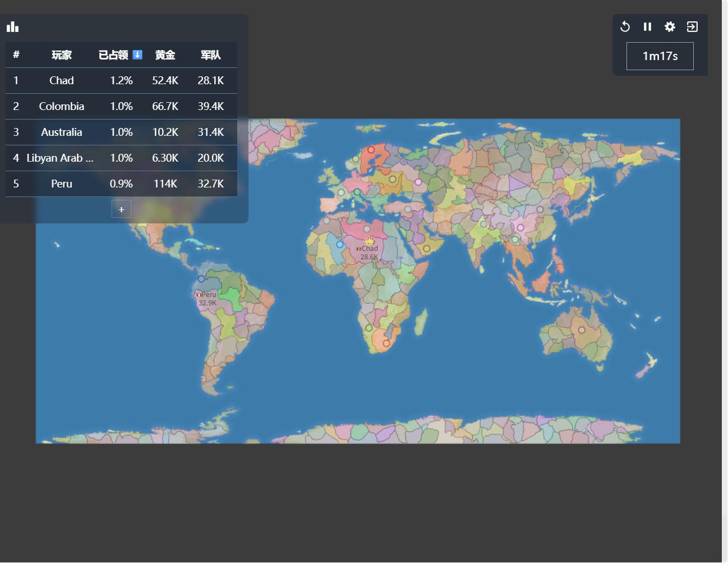Open game settings with the gear icon
The height and width of the screenshot is (563, 728).
pos(670,26)
